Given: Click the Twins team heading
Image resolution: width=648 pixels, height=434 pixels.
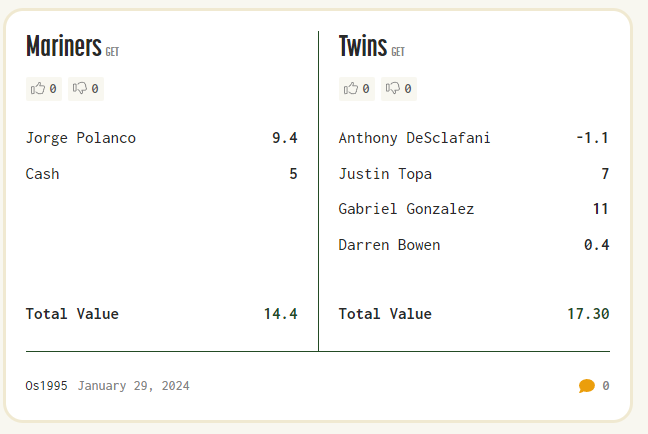Looking at the screenshot, I should [x=362, y=46].
